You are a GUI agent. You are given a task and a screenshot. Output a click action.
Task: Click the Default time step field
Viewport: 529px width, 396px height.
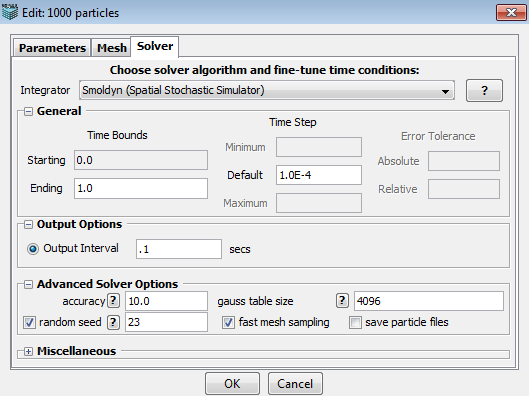(x=319, y=175)
